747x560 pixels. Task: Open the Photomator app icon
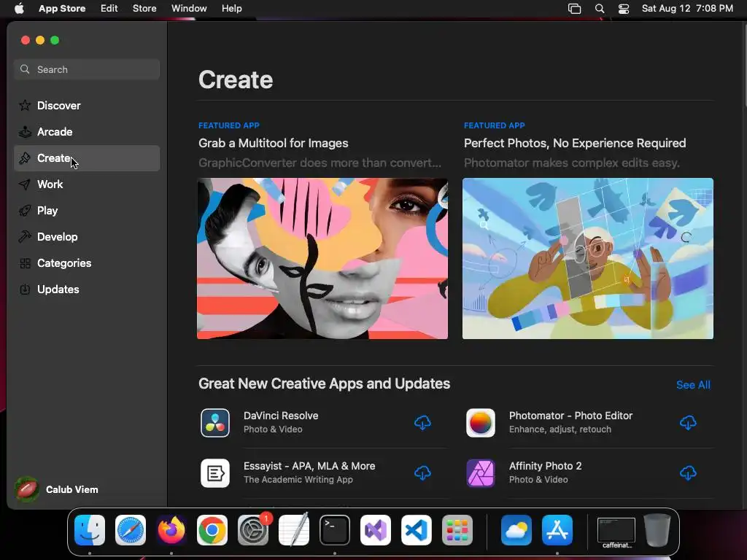(480, 423)
